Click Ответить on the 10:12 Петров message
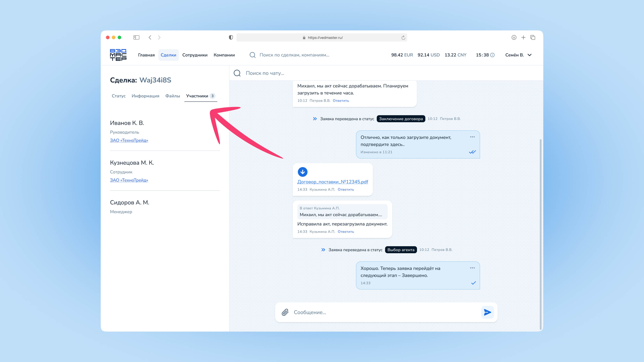This screenshot has width=644, height=362. (341, 101)
